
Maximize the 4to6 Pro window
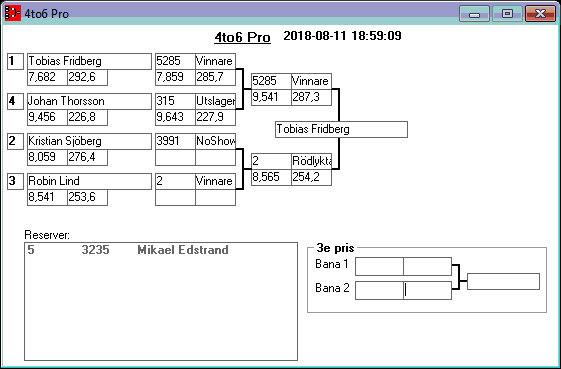(507, 14)
